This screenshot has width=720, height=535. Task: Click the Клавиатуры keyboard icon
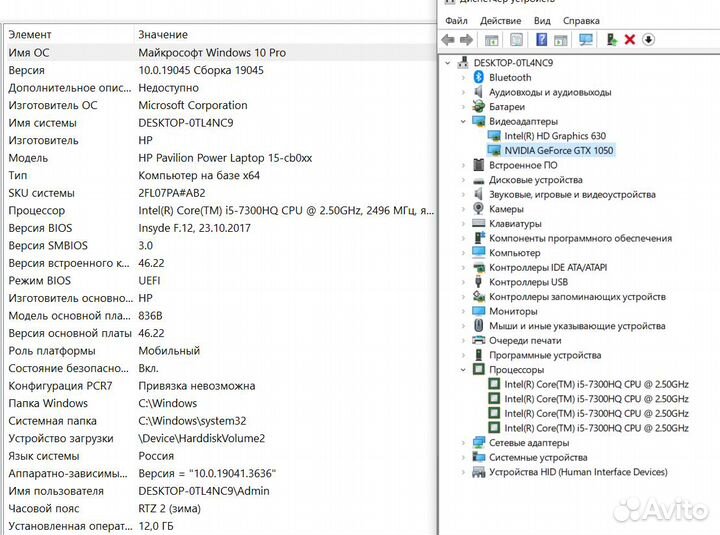[x=478, y=224]
